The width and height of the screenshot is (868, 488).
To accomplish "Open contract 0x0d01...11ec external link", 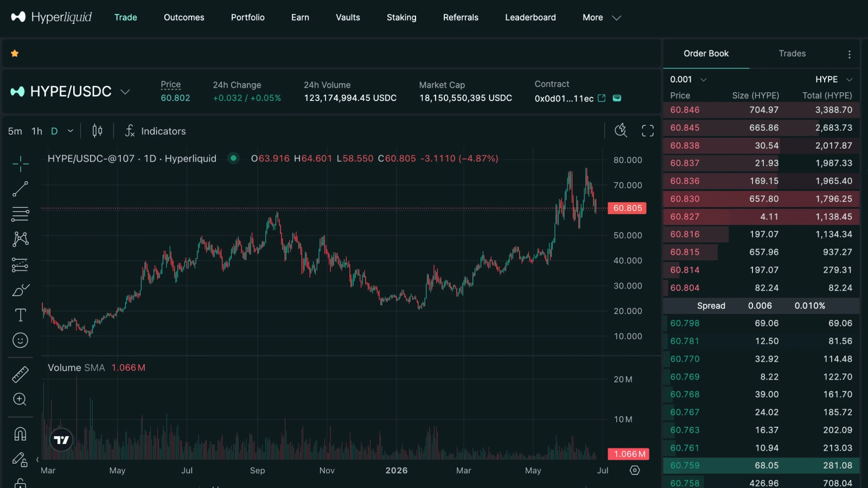I will click(602, 98).
